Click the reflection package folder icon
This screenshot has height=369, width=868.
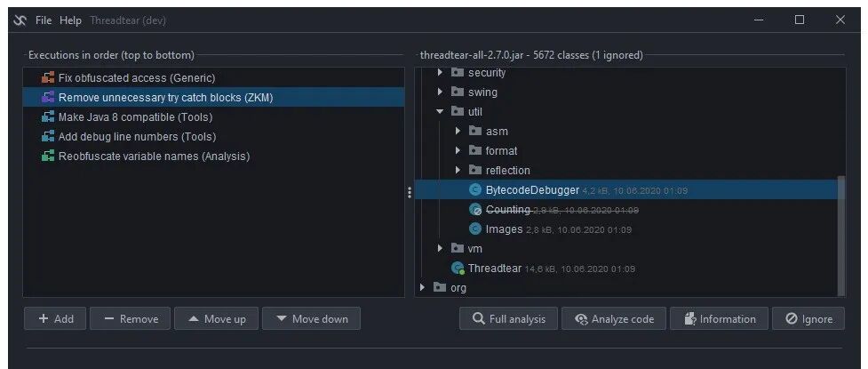(475, 170)
